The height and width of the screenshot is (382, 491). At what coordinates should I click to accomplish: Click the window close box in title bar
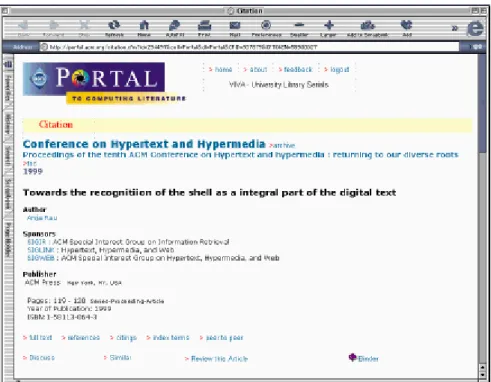[x=5, y=11]
